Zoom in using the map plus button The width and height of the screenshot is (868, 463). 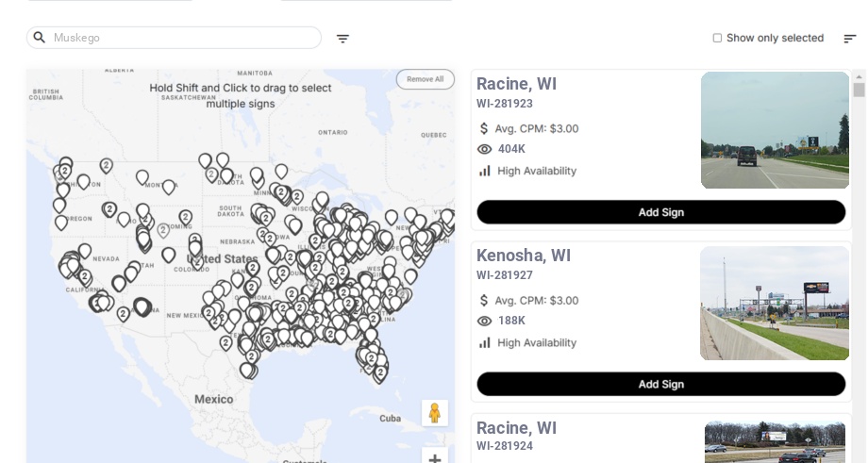pyautogui.click(x=435, y=457)
